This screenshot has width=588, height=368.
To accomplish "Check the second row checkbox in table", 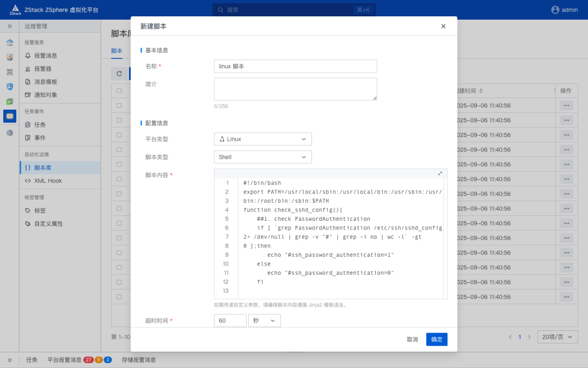I will pos(119,120).
